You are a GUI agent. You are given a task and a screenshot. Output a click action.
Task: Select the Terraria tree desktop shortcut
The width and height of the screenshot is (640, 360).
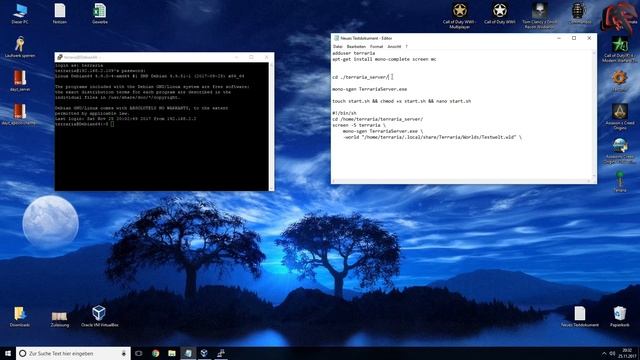(620, 182)
